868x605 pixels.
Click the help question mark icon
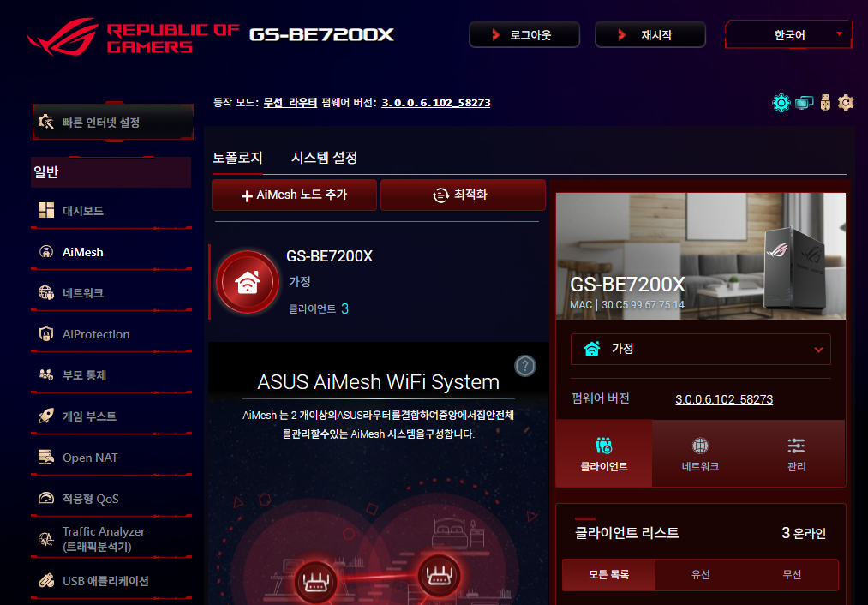click(x=524, y=366)
